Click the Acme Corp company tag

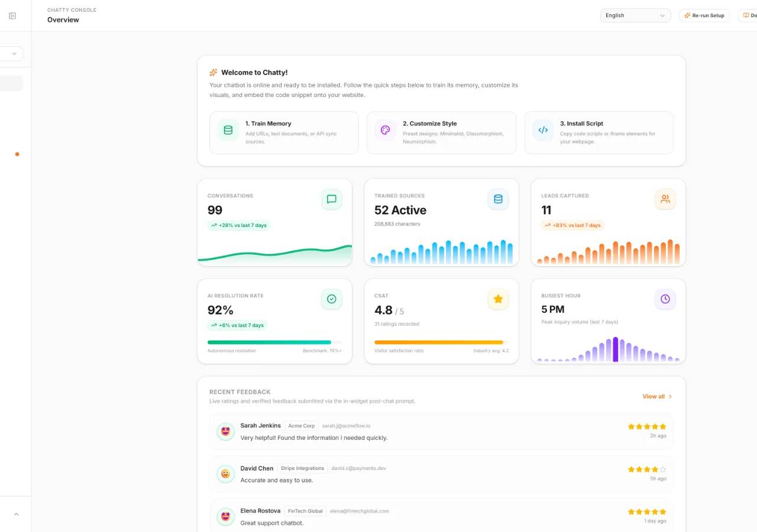pos(302,426)
